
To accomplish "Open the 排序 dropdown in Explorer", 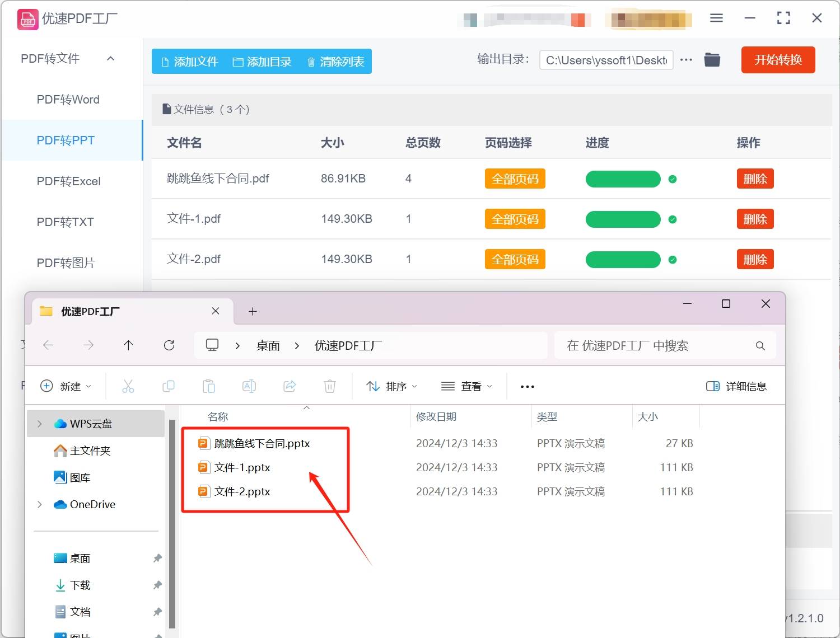I will tap(391, 386).
